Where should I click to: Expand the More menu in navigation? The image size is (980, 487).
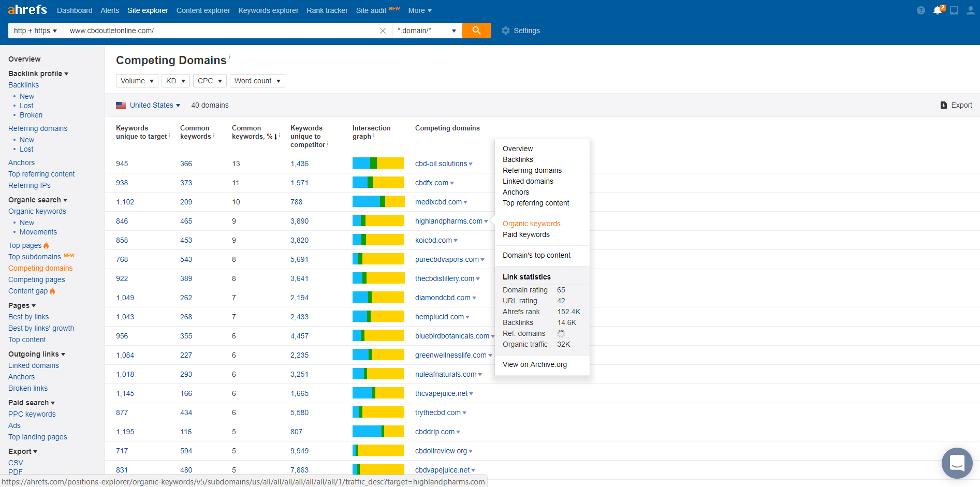click(420, 10)
